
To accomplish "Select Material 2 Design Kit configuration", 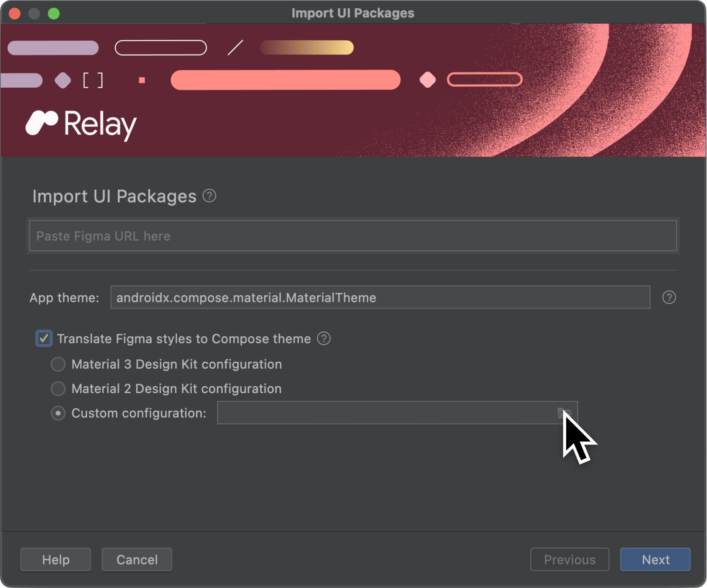I will coord(58,388).
